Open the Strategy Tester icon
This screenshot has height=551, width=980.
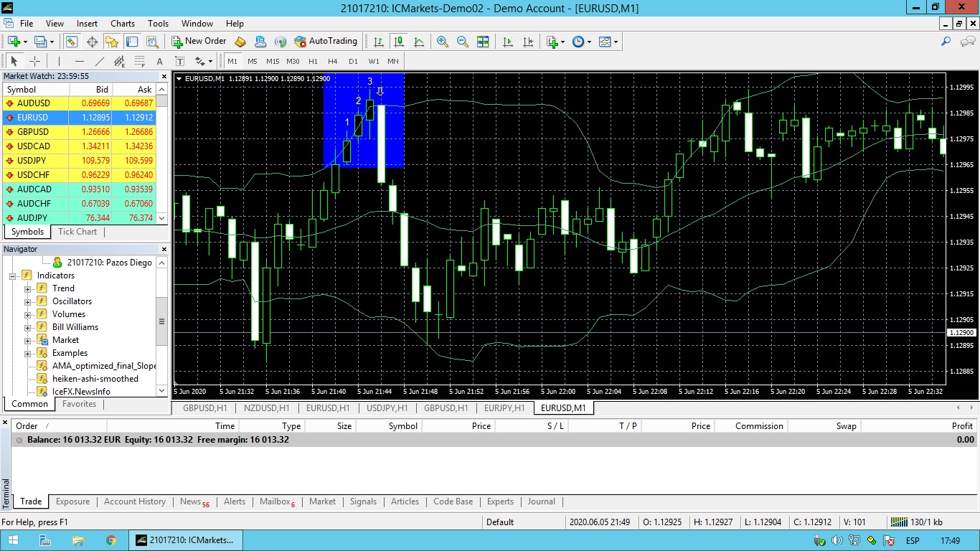pos(151,42)
